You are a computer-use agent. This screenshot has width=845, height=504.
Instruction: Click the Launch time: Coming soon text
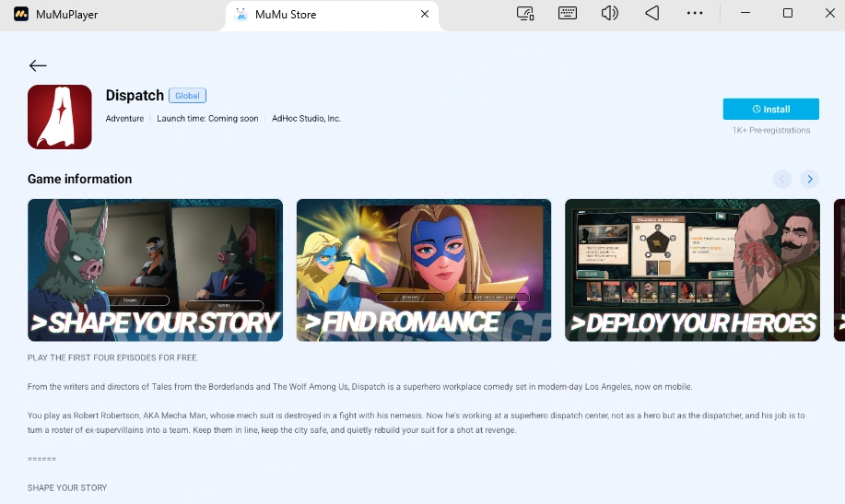click(207, 119)
